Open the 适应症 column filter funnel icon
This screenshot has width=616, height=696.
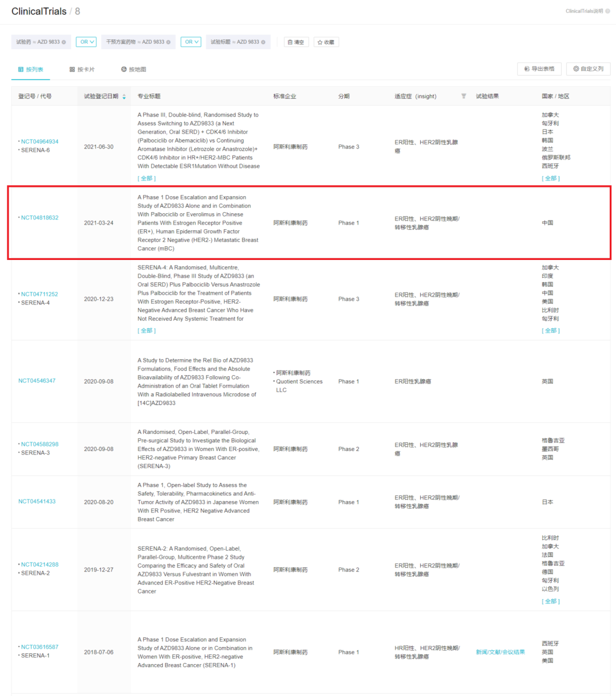point(464,96)
